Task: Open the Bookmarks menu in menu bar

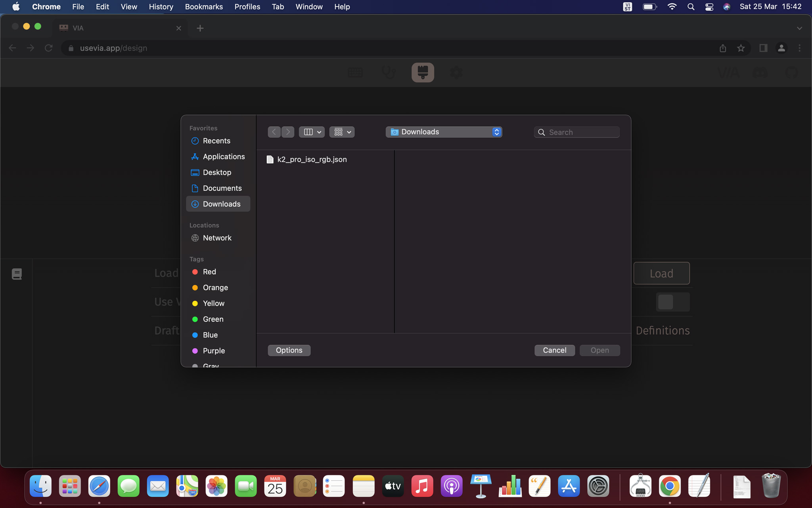Action: pos(204,7)
